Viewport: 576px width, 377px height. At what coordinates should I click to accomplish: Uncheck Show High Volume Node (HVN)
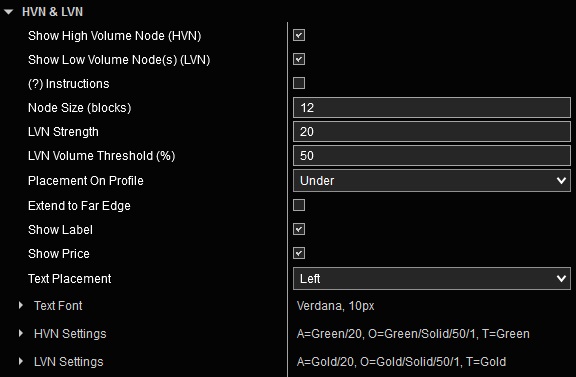299,35
